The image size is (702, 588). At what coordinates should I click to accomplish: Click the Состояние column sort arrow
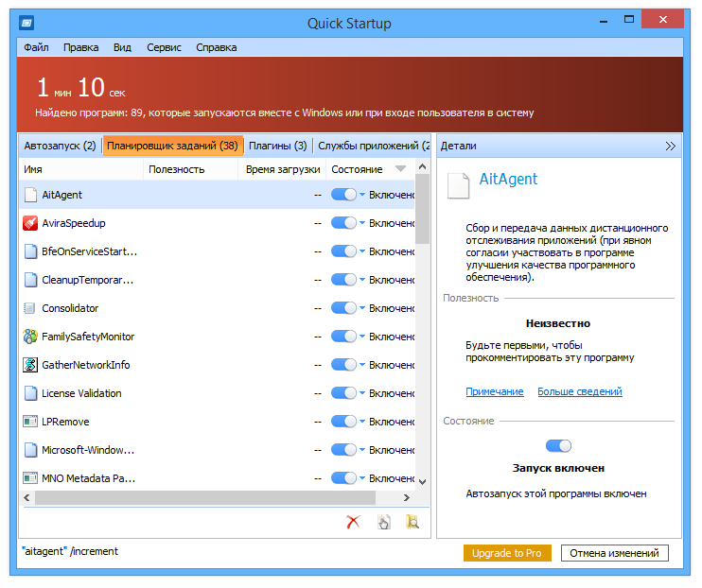point(401,168)
